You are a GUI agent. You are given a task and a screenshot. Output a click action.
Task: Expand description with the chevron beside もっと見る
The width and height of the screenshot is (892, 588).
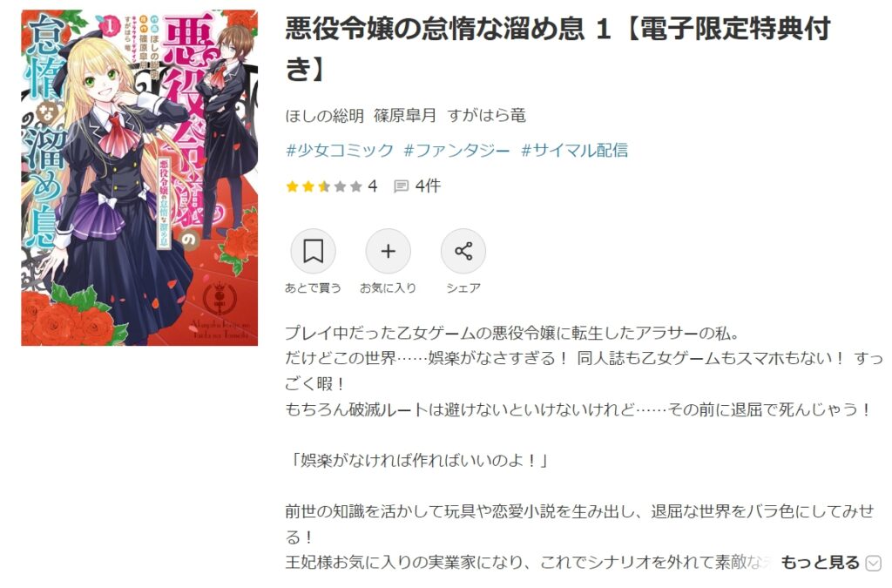coord(873,563)
